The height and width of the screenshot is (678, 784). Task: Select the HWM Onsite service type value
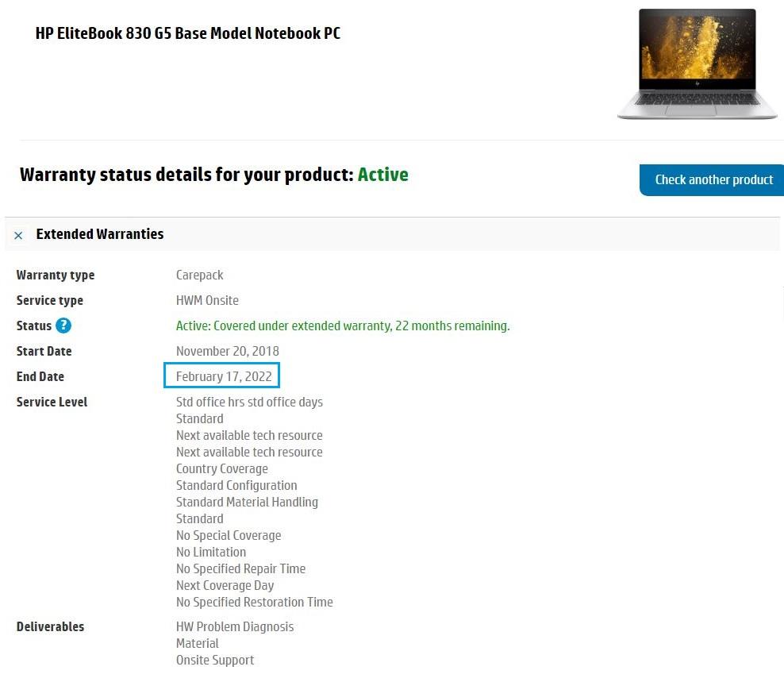(207, 300)
